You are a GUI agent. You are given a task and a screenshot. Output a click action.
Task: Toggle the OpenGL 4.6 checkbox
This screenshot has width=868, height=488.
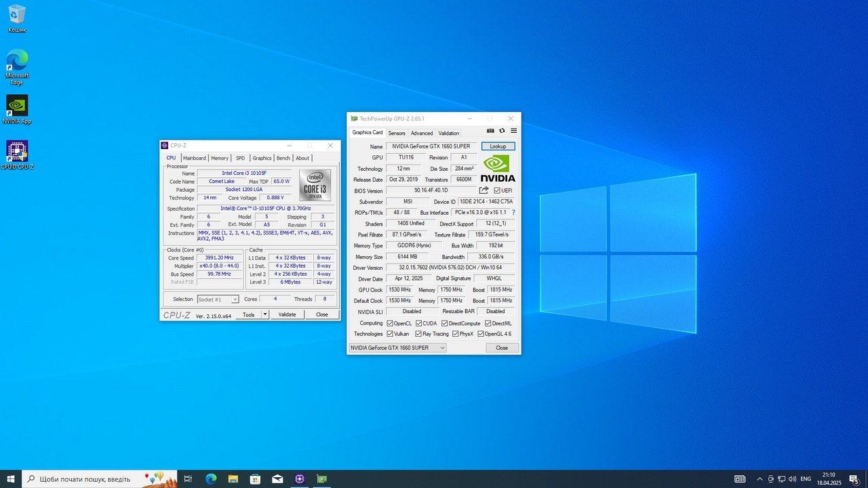481,333
